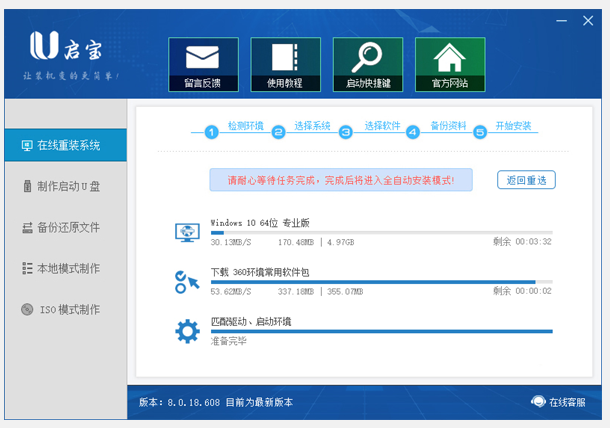Click the 准备完毕 status text

click(228, 341)
